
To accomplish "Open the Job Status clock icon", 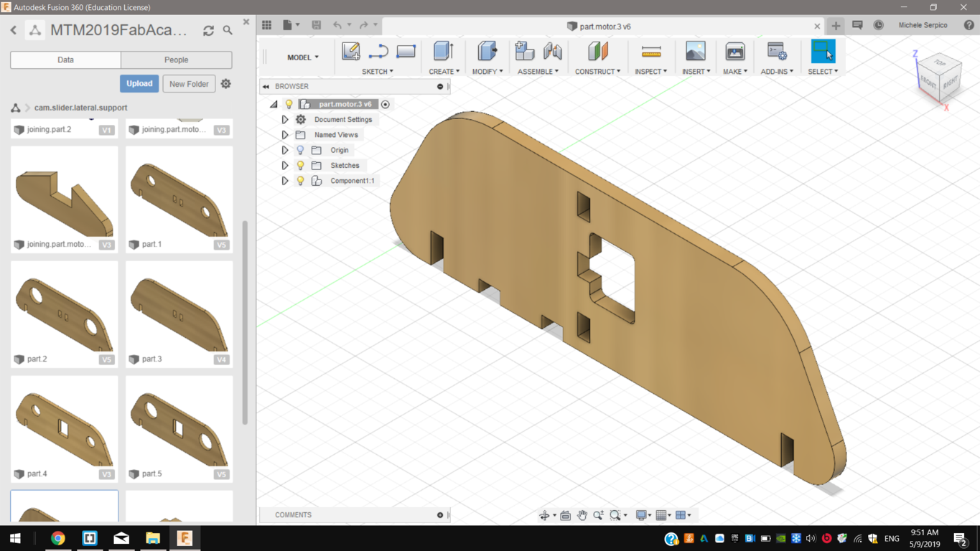I will [879, 25].
